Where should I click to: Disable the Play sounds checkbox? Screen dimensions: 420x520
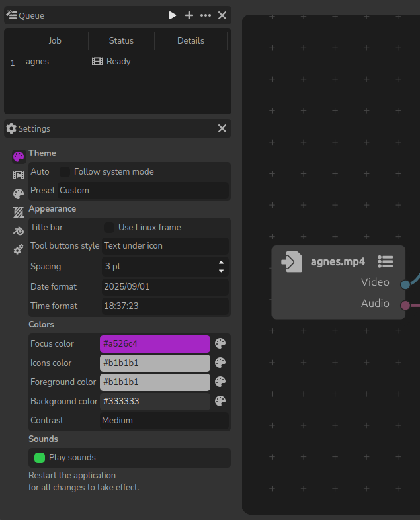40,458
